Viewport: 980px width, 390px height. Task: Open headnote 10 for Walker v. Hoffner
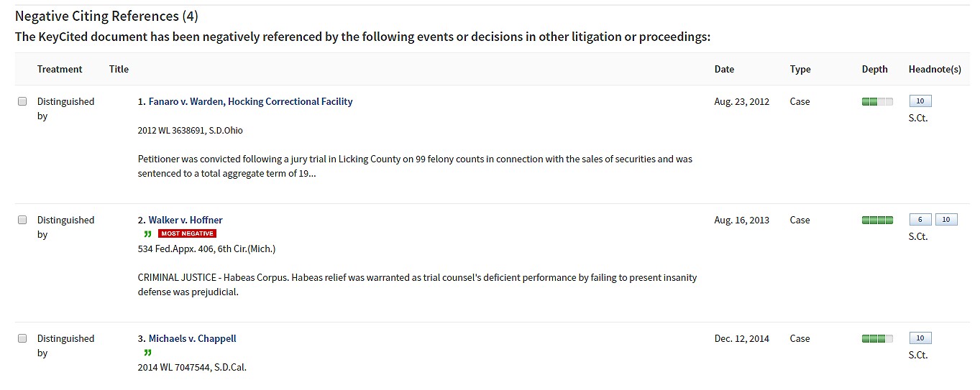point(946,220)
